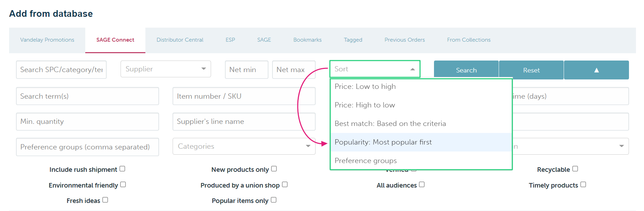
Task: Switch to the Vandelay Promotions tab
Action: (x=47, y=40)
